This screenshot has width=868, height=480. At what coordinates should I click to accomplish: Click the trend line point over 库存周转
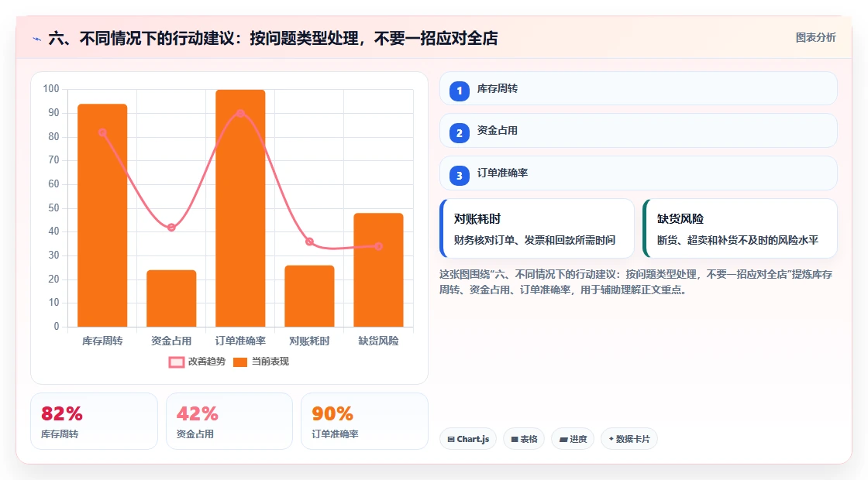coord(102,132)
